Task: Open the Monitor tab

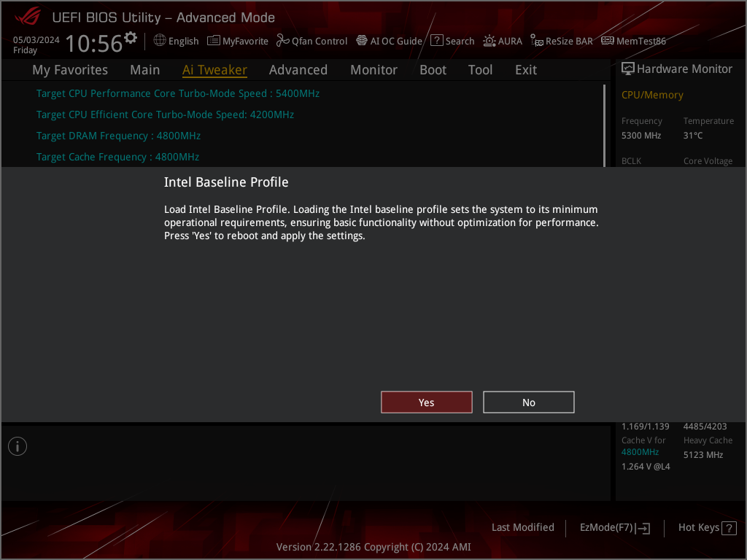Action: click(x=373, y=70)
